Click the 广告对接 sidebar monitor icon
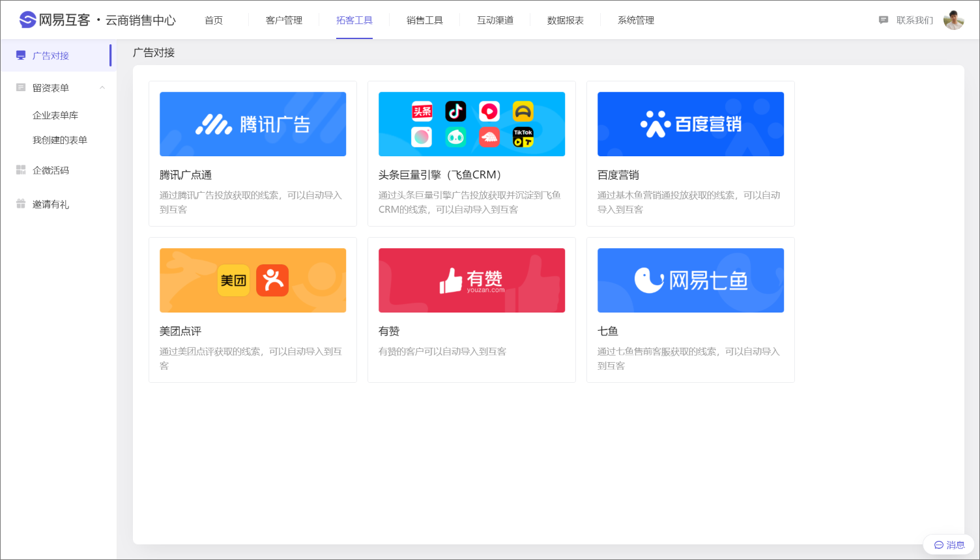980x560 pixels. point(21,55)
